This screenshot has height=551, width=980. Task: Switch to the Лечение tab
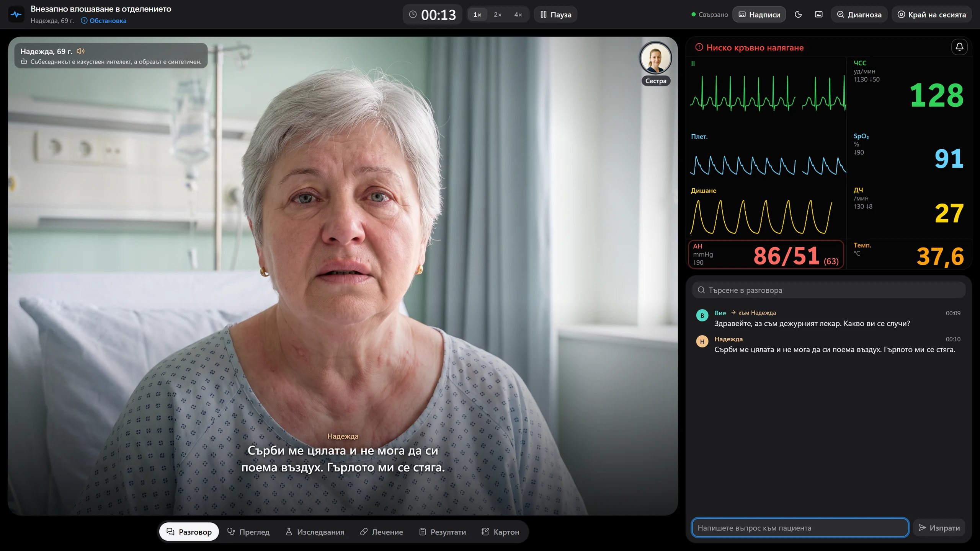coord(381,532)
